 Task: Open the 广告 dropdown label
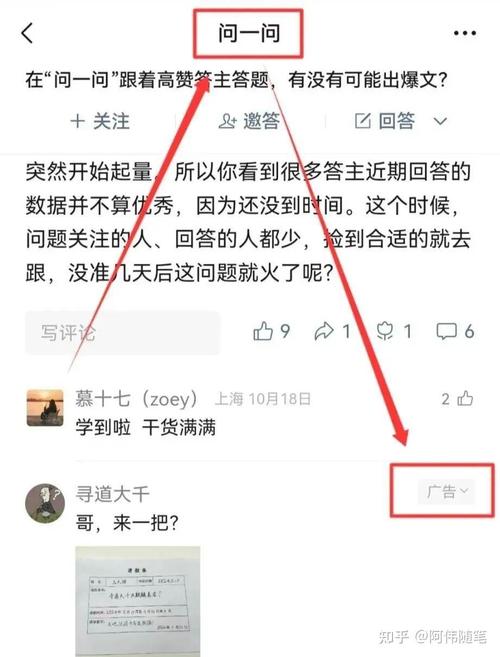pyautogui.click(x=446, y=491)
